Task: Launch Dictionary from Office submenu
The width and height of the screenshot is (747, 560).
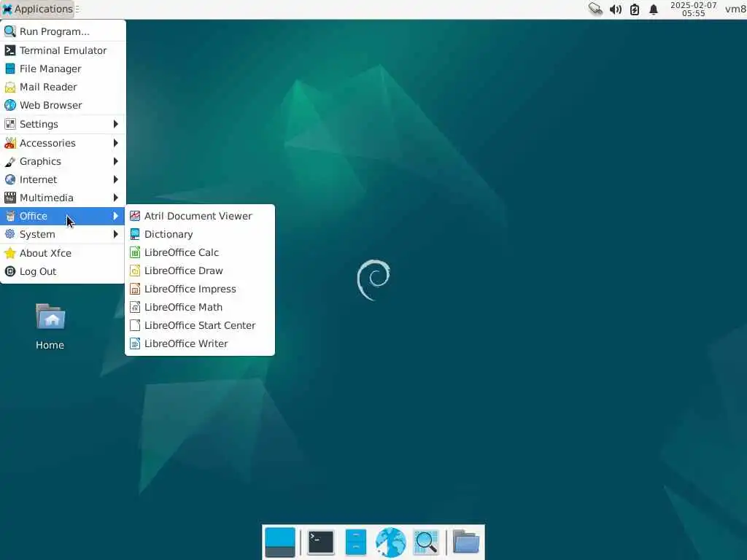Action: pyautogui.click(x=200, y=234)
